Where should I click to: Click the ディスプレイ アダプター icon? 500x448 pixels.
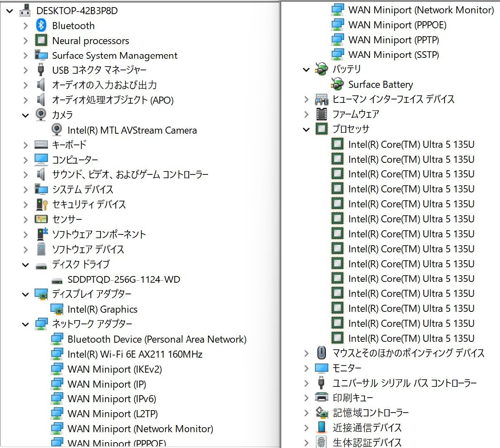41,294
